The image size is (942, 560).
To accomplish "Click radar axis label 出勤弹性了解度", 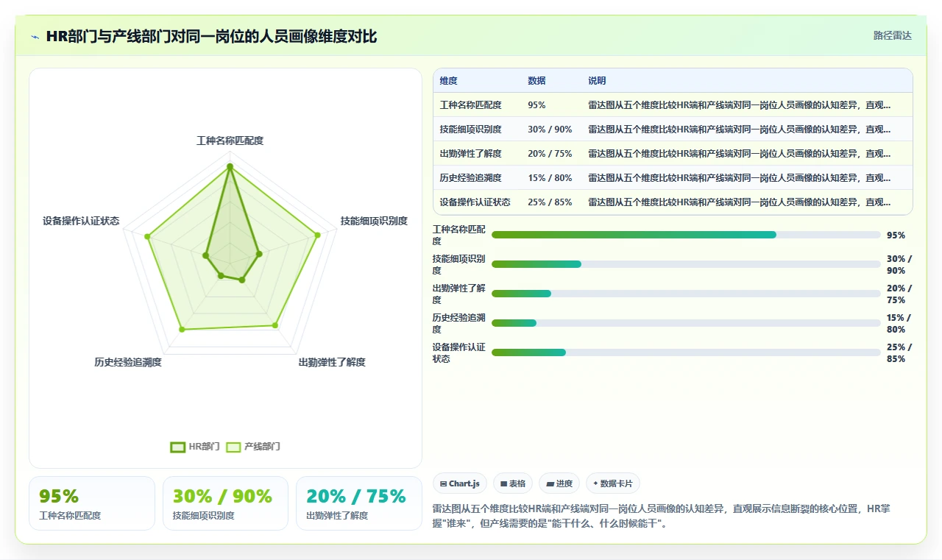I will 332,362.
